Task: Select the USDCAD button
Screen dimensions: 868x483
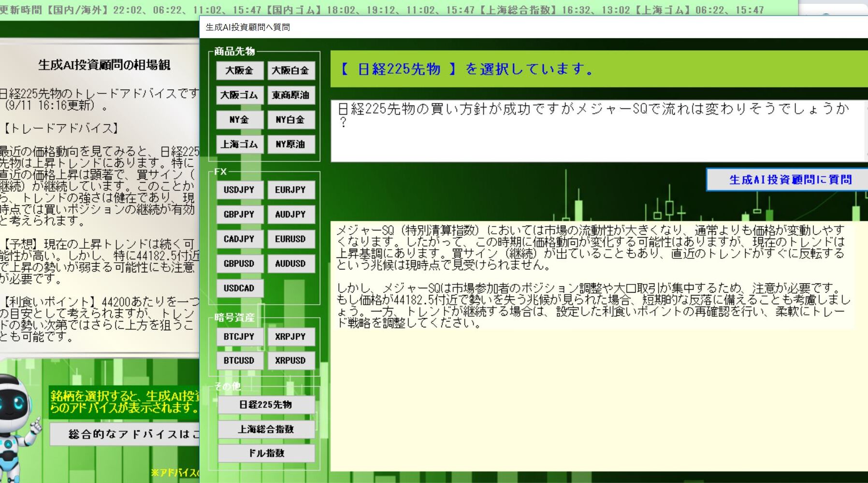Action: pos(240,288)
